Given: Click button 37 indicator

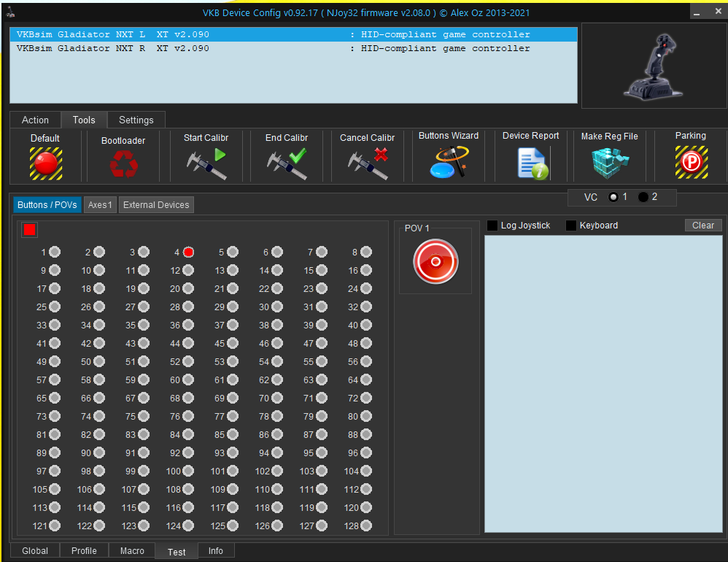Looking at the screenshot, I should point(233,325).
